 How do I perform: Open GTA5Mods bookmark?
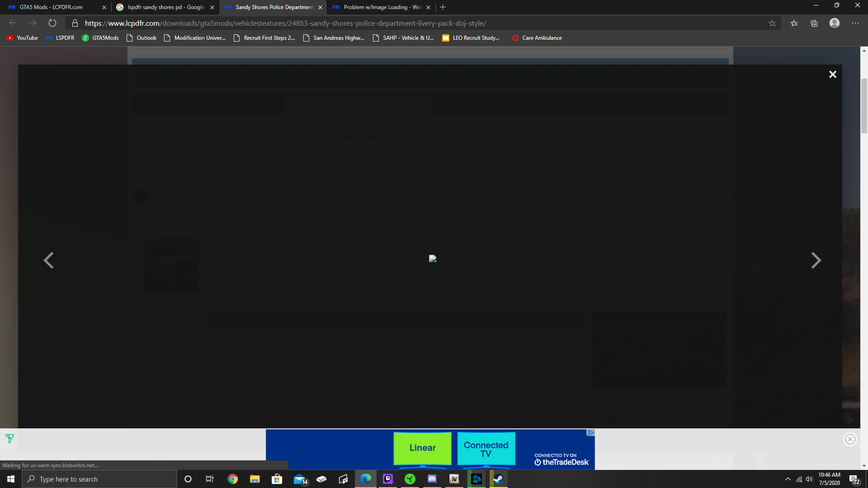click(x=100, y=38)
